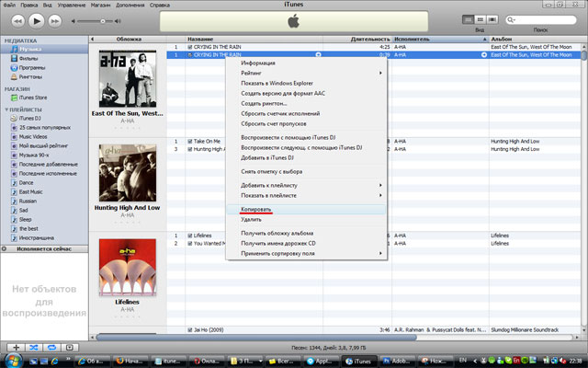Expand Применить сортировку поля submenu
Screen dimensions: 588x368
(306, 254)
